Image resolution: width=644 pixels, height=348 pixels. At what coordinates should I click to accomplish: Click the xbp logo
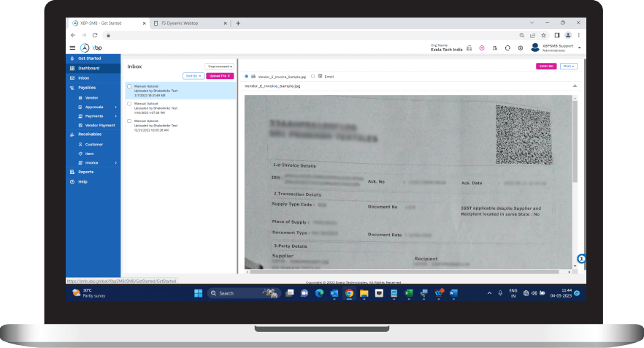pos(91,48)
